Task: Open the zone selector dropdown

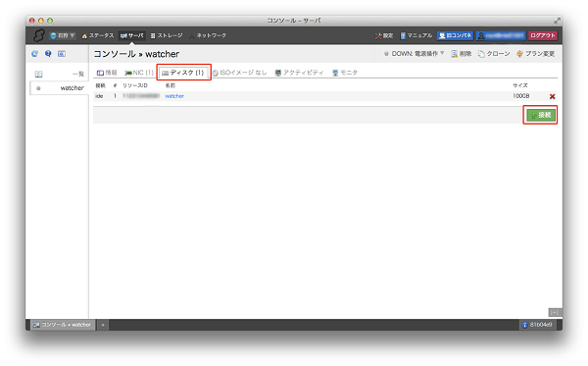Action: coord(63,35)
